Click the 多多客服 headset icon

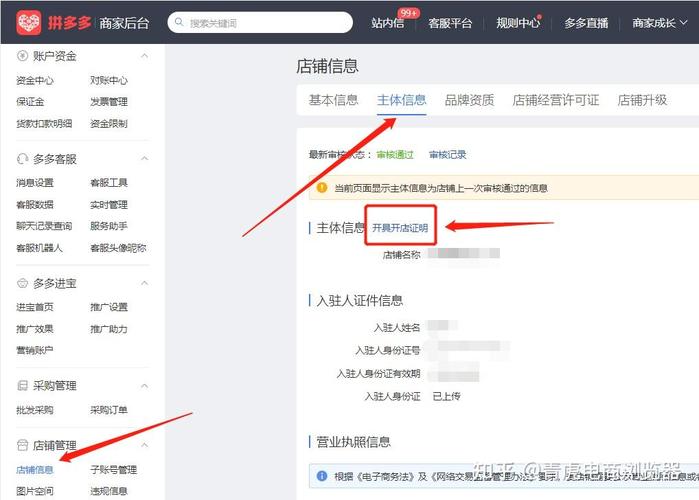(22, 159)
